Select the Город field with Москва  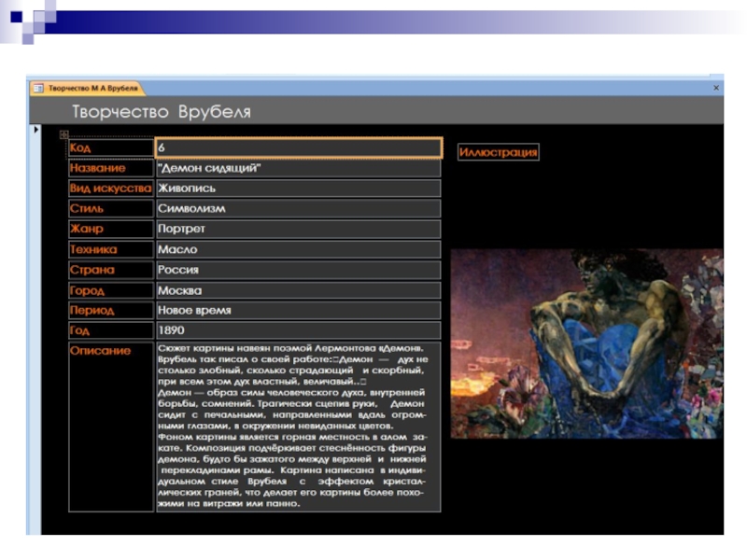tap(298, 290)
